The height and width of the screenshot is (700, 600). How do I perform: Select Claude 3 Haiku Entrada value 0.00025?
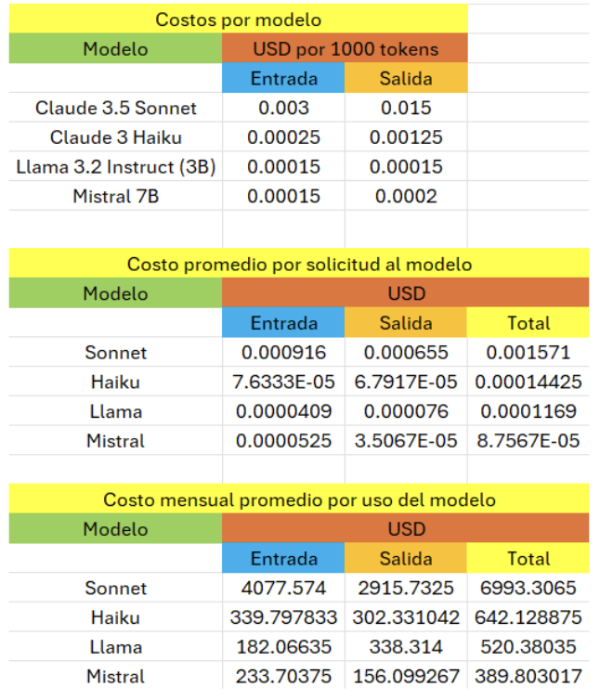(283, 137)
